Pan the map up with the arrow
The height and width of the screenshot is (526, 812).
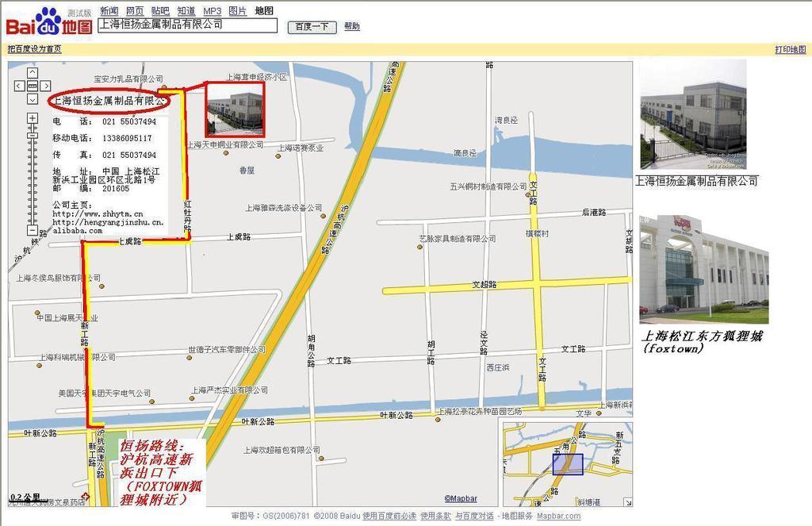tap(32, 72)
